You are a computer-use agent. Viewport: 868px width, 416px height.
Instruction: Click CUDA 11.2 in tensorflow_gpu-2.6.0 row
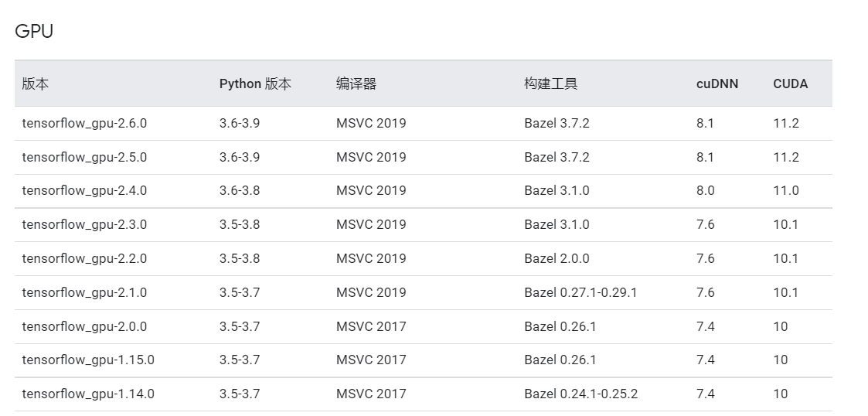[786, 123]
